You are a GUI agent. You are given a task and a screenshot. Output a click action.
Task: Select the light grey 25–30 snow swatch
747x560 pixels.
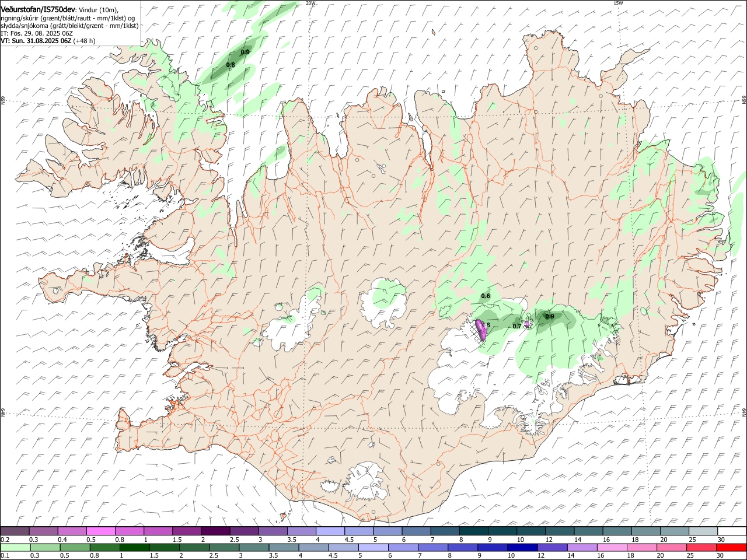click(703, 531)
